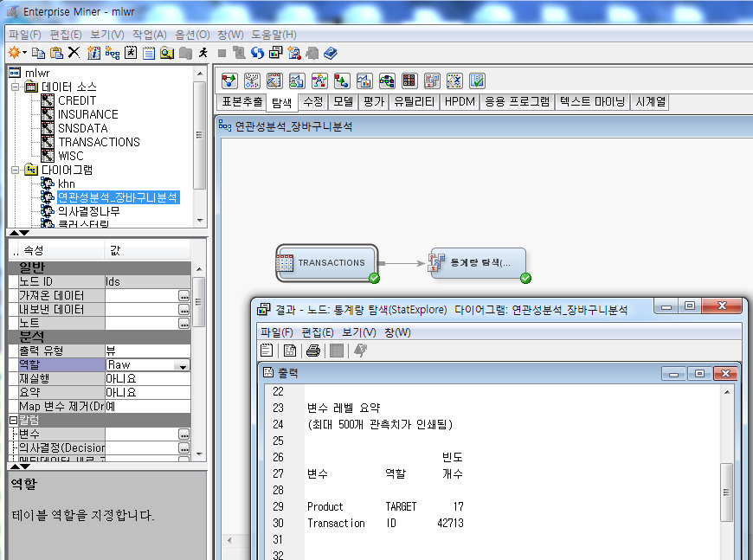Click the Create Data Source toolbar icon
753x560 pixels.
click(93, 52)
